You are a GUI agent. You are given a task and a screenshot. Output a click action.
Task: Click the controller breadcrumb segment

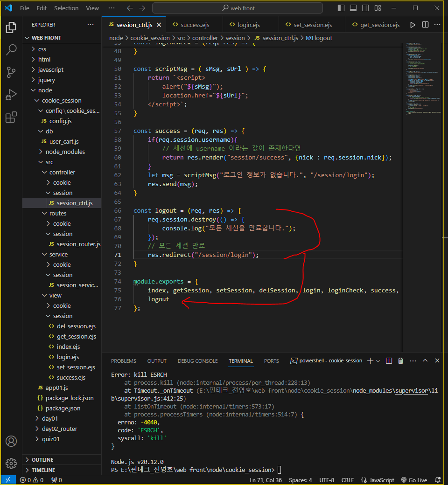[x=205, y=38]
